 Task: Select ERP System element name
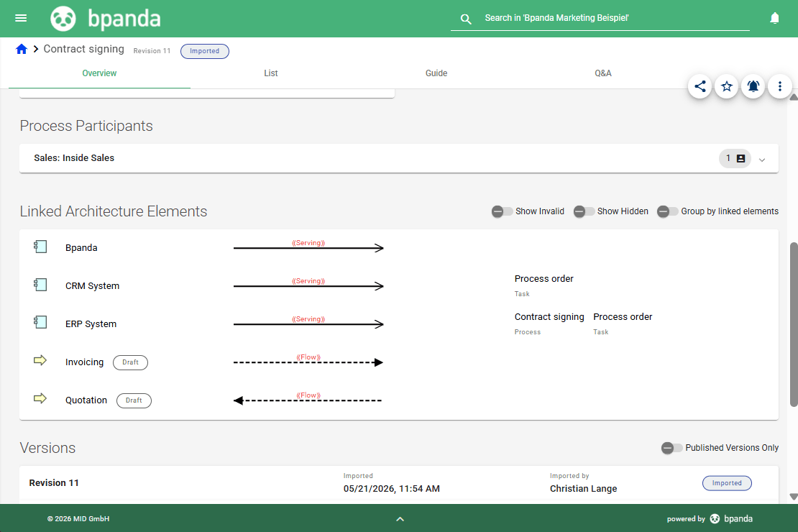click(x=91, y=324)
